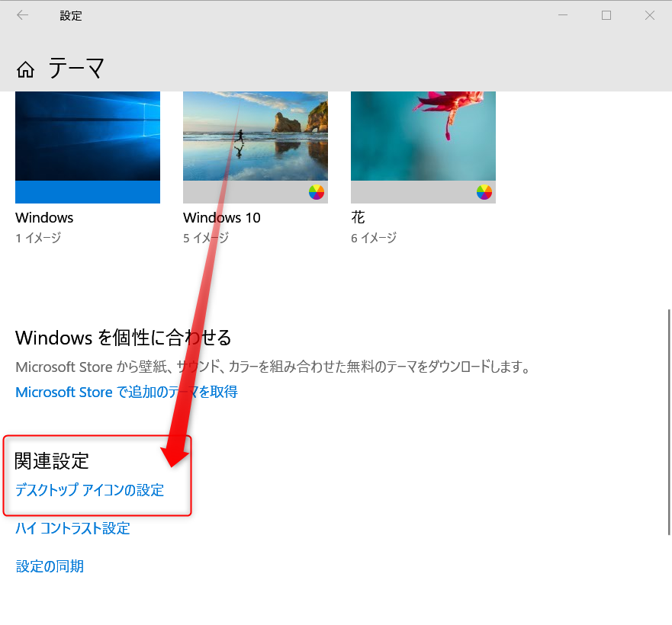Click color wheel icon on 花 theme
672x625 pixels.
click(484, 192)
